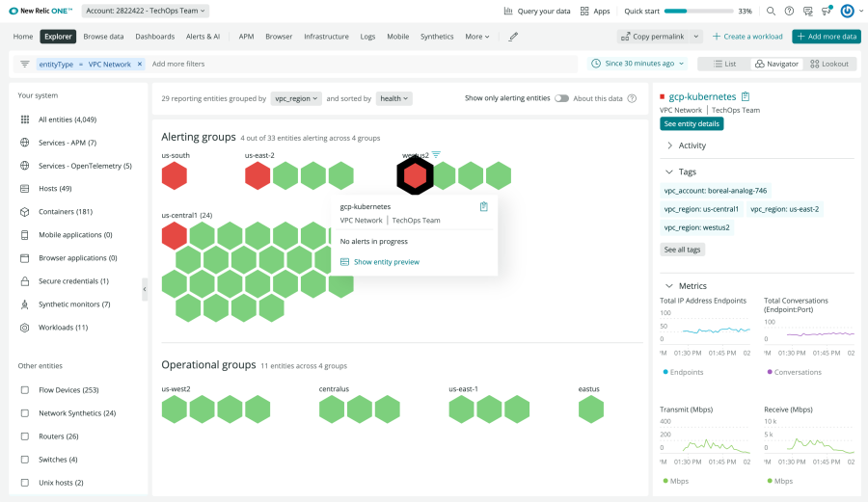The image size is (868, 502).
Task: Select Secure credentials lock icon
Action: tap(25, 280)
